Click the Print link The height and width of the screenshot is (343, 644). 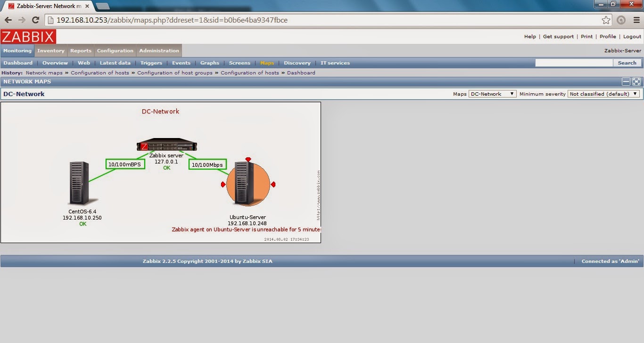[x=586, y=37]
